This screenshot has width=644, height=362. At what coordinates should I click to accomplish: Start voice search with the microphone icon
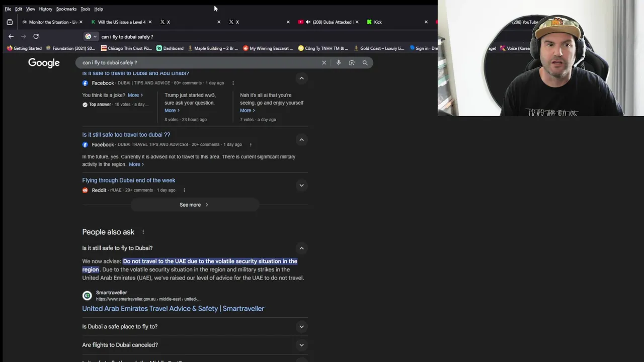tap(339, 63)
